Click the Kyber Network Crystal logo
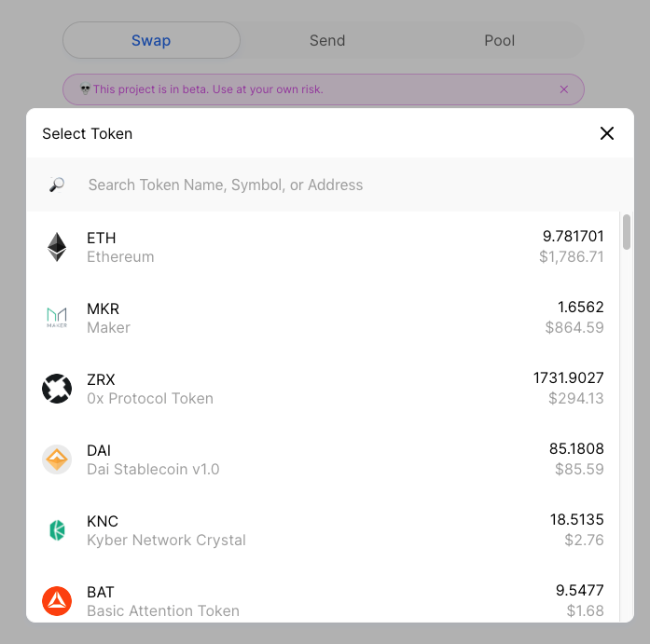Viewport: 650px width, 644px height. 57,530
